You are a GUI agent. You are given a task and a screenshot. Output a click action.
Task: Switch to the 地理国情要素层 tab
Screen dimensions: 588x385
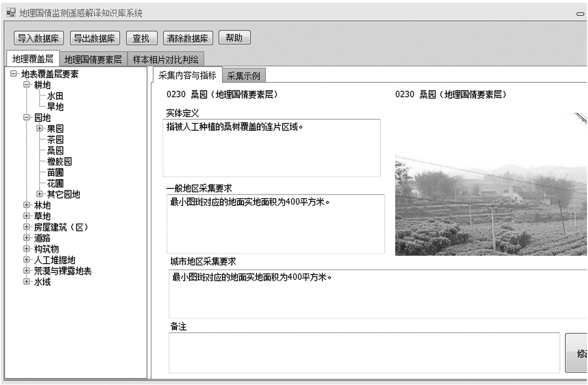coord(93,59)
